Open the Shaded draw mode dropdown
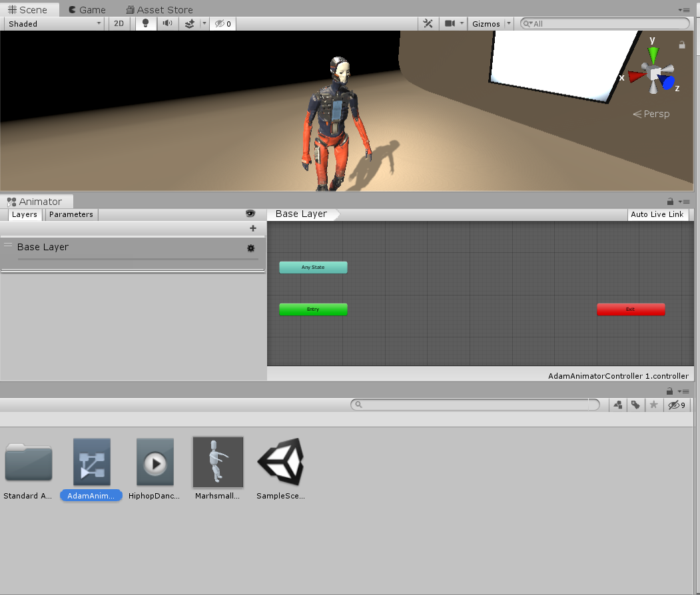 pos(55,23)
